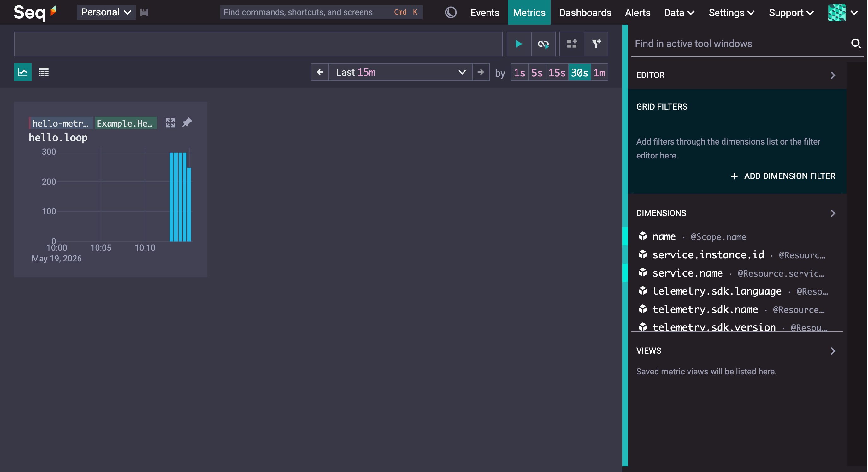Viewport: 868px width, 472px height.
Task: Click the name dimension cube icon
Action: pyautogui.click(x=643, y=236)
